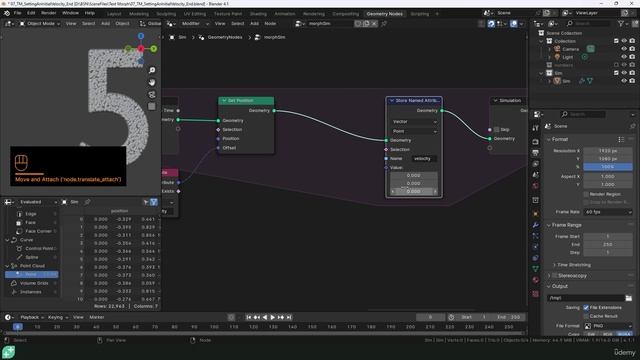
Task: Open the outliner filter funnel icon
Action: (x=621, y=24)
